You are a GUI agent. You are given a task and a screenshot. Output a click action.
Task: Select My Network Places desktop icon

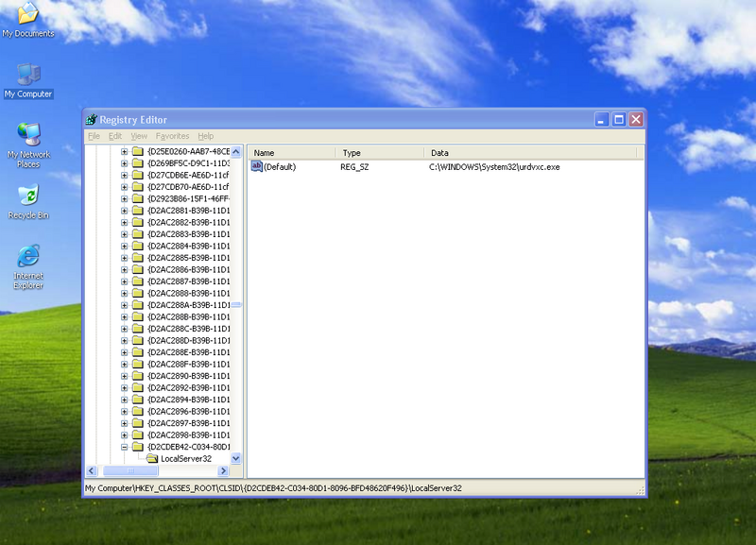(28, 145)
